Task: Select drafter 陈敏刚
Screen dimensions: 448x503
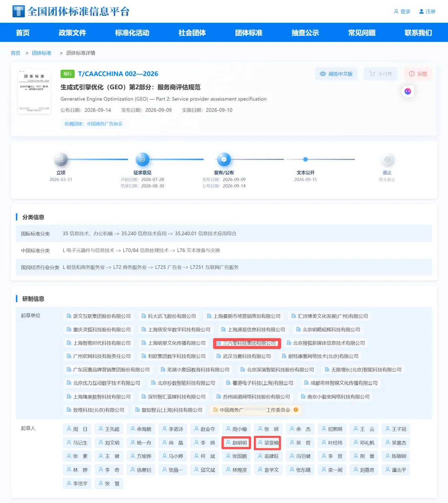Action: (396, 456)
